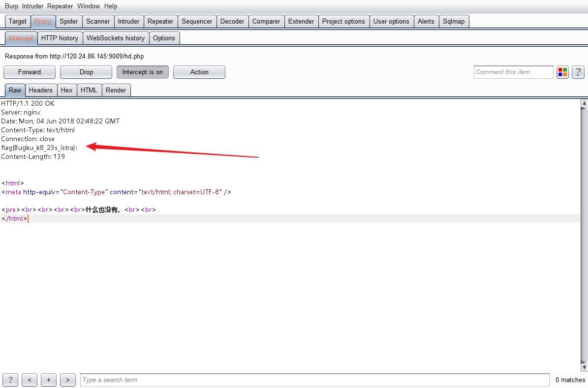Click the Server: nginx header line
Viewport: 588px width, 388px height.
21,113
